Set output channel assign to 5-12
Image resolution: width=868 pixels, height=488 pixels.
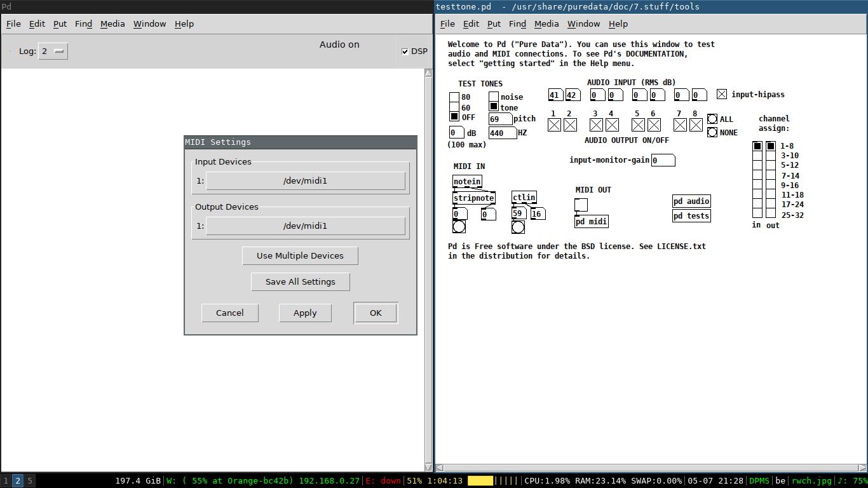pos(771,165)
